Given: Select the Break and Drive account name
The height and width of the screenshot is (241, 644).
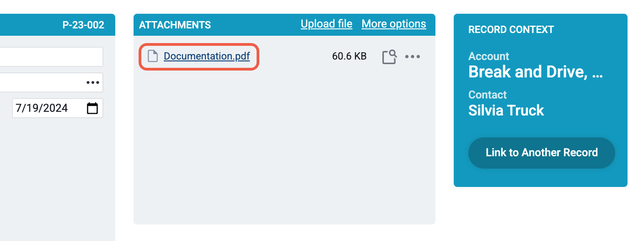Looking at the screenshot, I should [x=536, y=72].
